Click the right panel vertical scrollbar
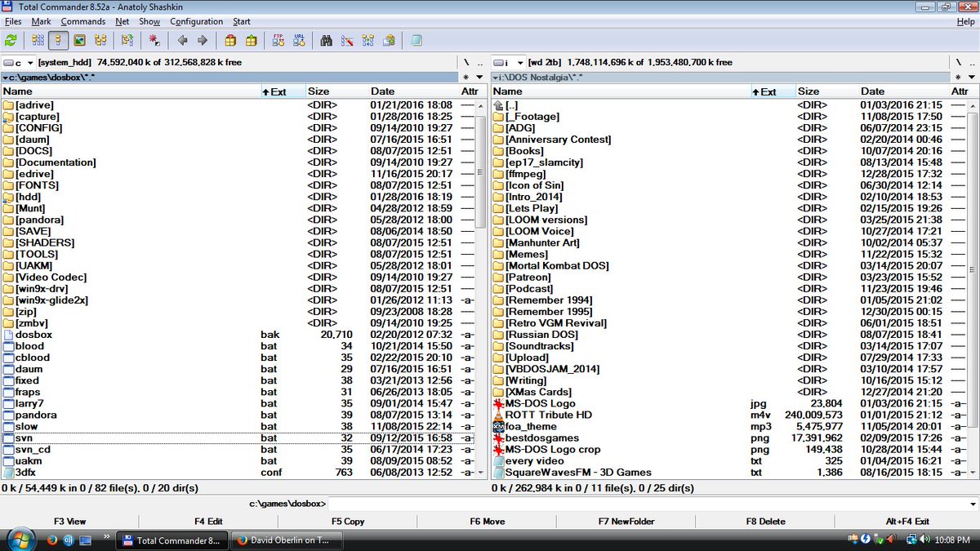 click(972, 288)
